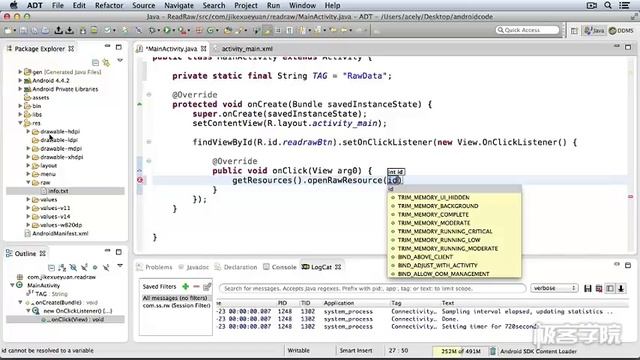This screenshot has height=360, width=640.
Task: Toggle display of saved filters view in LogCat
Action: [x=610, y=289]
